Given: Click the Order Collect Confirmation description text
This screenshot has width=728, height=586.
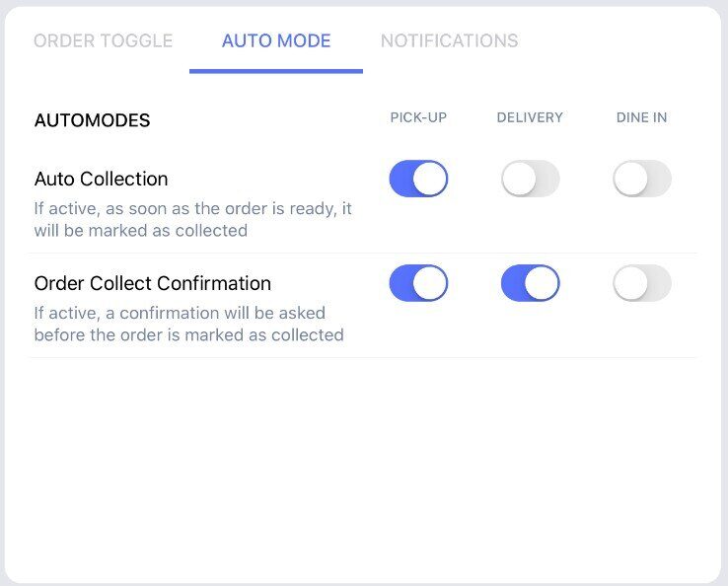Looking at the screenshot, I should [188, 324].
